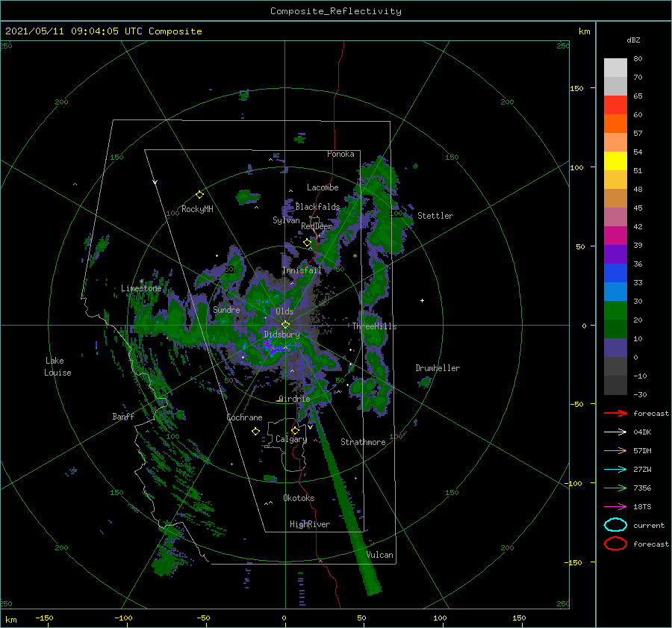Click the red forecast ellipse icon

coord(615,544)
